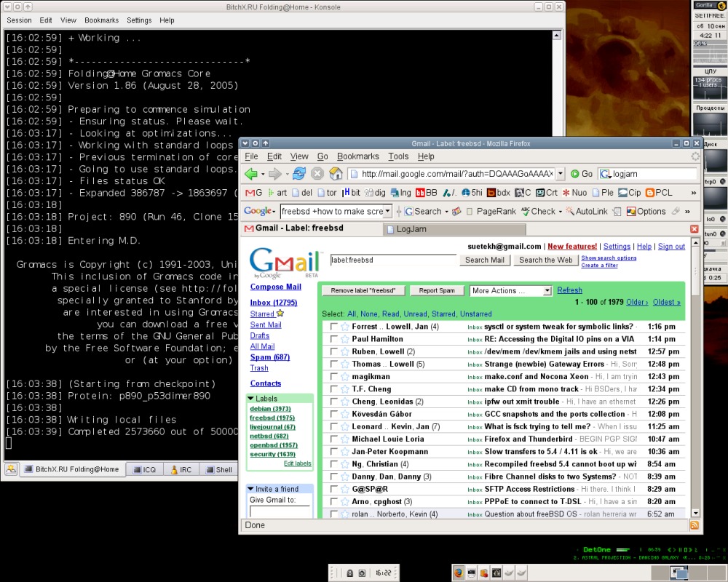
Task: Close the current Firefox tab with red X
Action: pyautogui.click(x=694, y=229)
